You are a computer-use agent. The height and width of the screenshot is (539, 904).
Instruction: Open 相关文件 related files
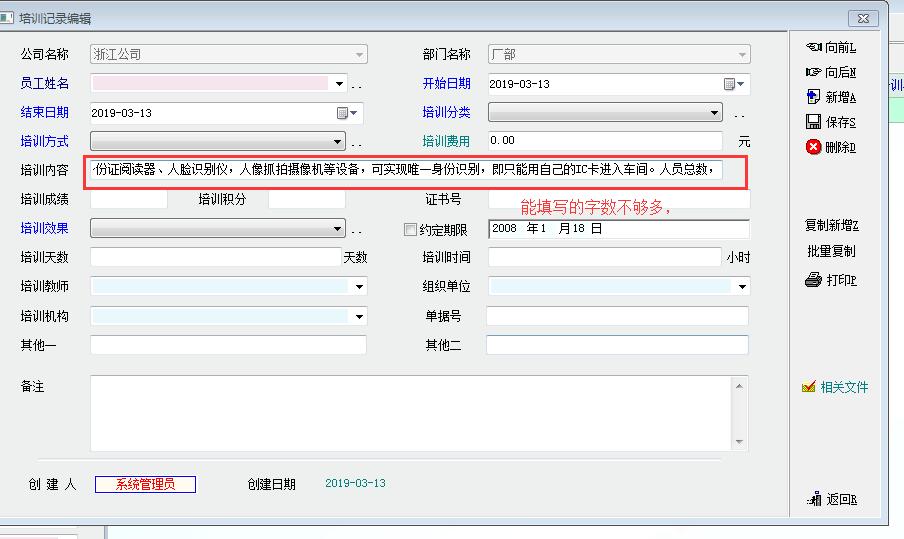coord(835,387)
